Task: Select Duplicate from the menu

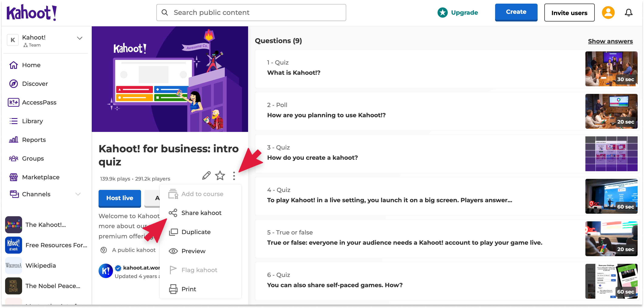Action: click(x=201, y=232)
